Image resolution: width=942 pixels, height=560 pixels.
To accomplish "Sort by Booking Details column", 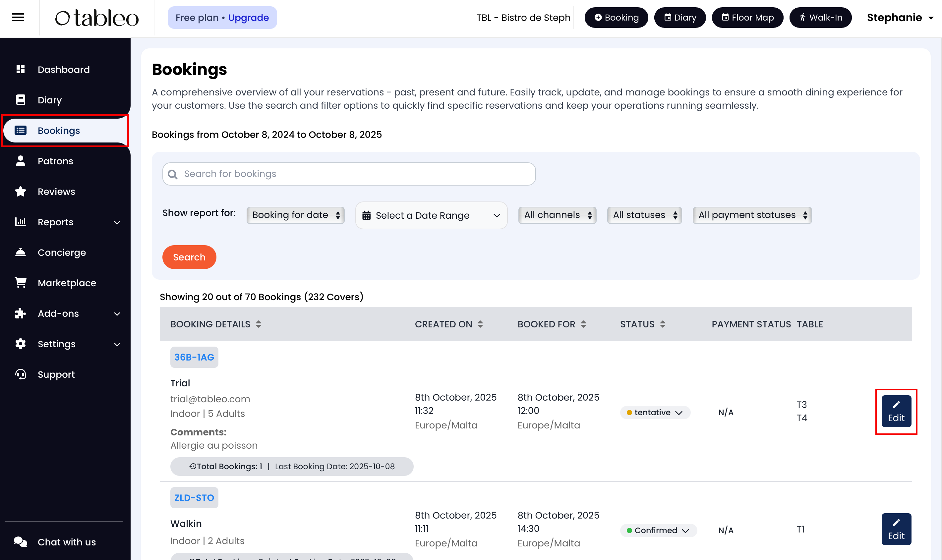I will (x=258, y=324).
